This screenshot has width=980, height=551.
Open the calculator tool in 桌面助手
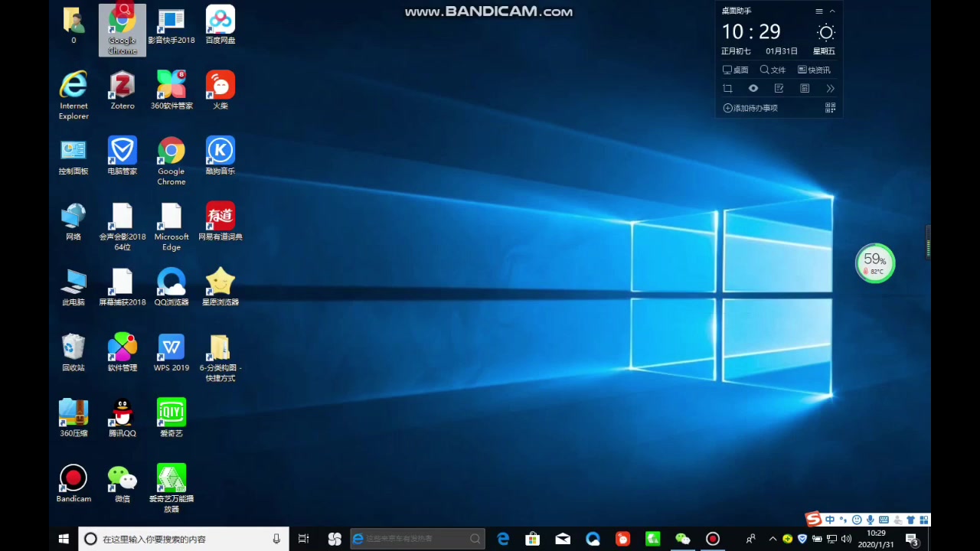pos(805,88)
